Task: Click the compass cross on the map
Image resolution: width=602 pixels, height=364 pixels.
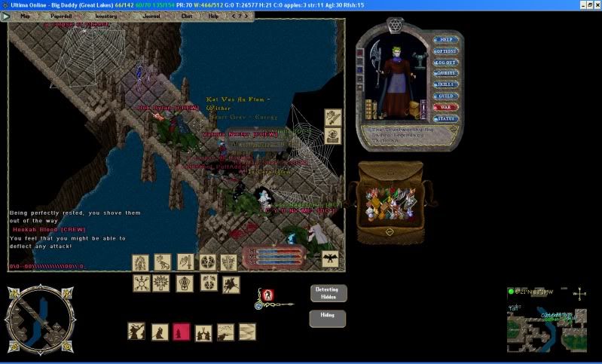Action: 579,294
